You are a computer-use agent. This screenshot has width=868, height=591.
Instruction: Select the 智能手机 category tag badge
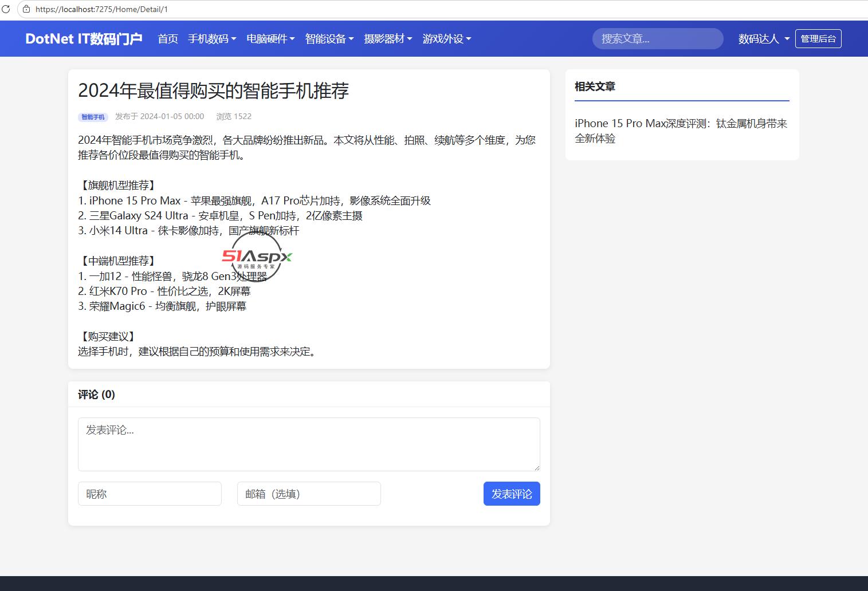pyautogui.click(x=93, y=117)
